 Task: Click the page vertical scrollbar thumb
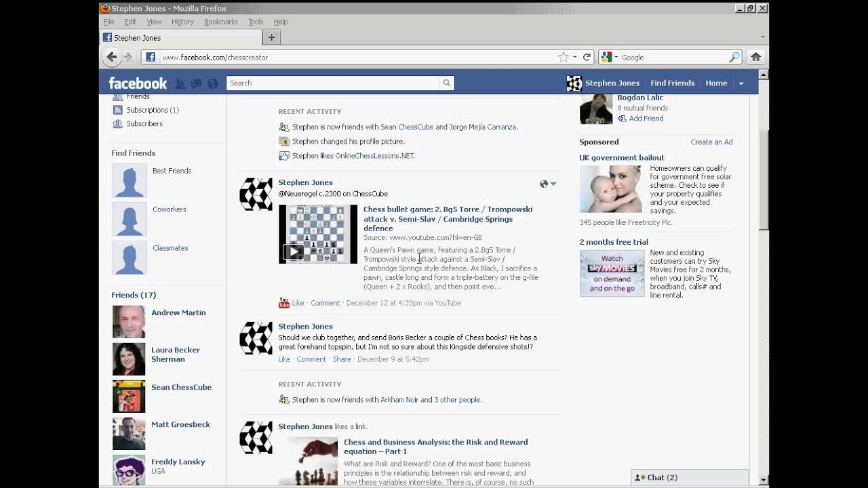pos(763,178)
